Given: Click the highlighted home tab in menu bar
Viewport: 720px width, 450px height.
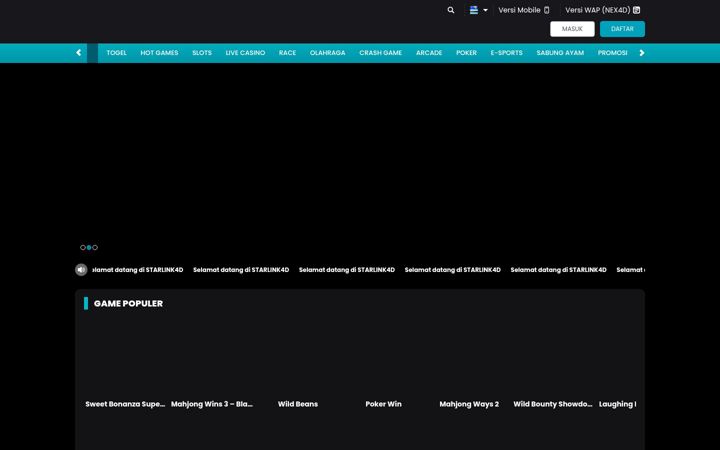Looking at the screenshot, I should [x=92, y=53].
